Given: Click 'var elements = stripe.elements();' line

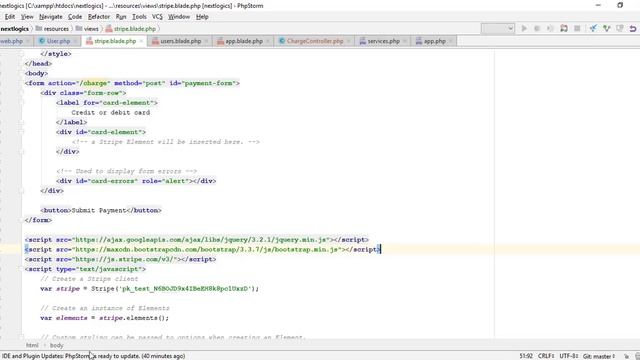Looking at the screenshot, I should tap(104, 318).
